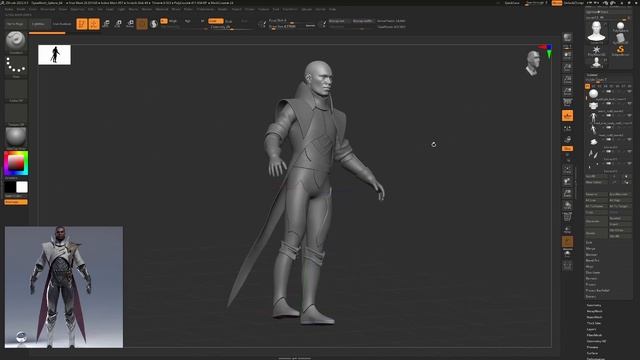Screen dimensions: 640x360
Task: Select the white sphere tool icon in Tool panel
Action: click(x=620, y=27)
